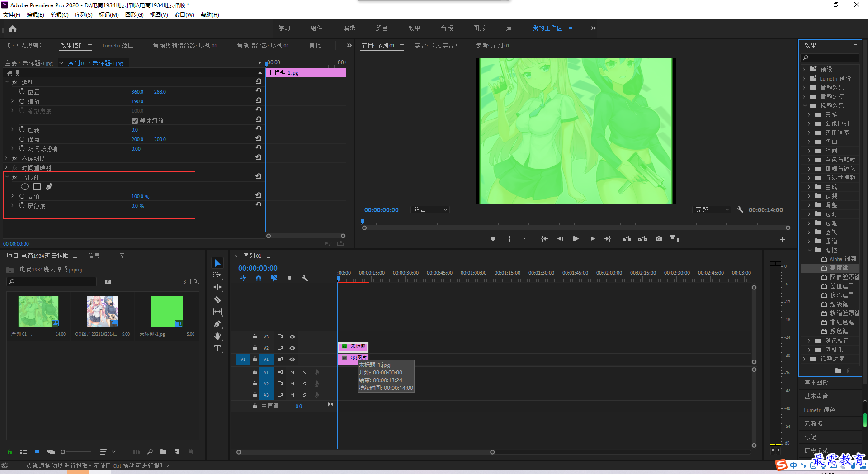Mute audio track A1
Image resolution: width=868 pixels, height=474 pixels.
click(292, 372)
